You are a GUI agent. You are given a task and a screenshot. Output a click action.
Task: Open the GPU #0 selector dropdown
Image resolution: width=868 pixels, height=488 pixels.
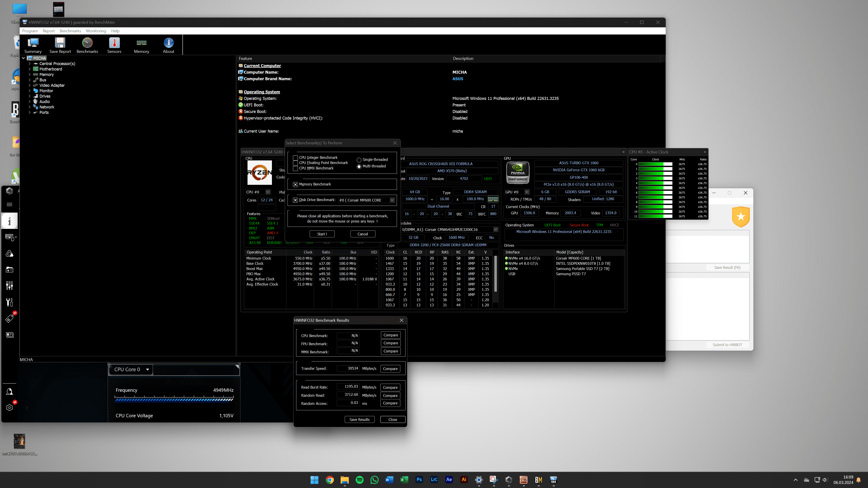(x=527, y=192)
